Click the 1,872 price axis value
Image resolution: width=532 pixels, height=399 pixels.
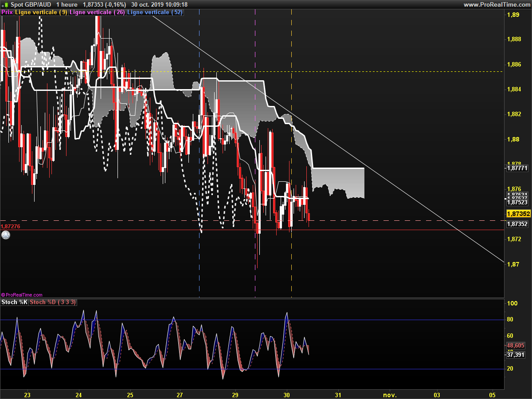(x=514, y=239)
